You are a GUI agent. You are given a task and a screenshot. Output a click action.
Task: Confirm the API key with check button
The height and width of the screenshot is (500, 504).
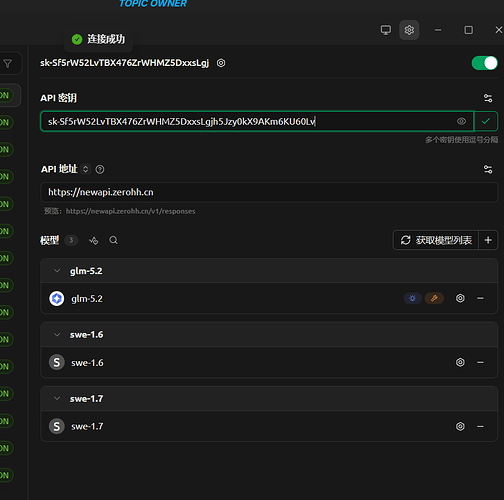486,121
